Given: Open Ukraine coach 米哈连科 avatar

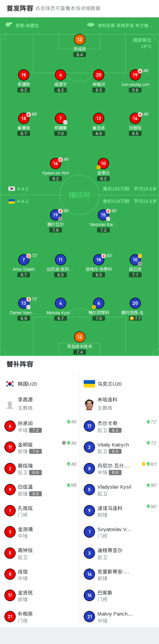Looking at the screenshot, I should (89, 405).
